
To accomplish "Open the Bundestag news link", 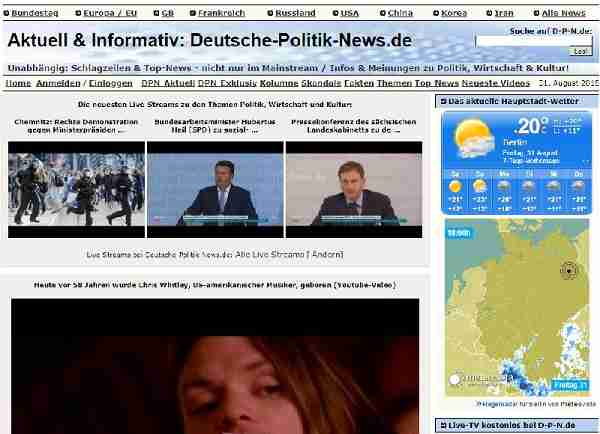I will tap(35, 13).
